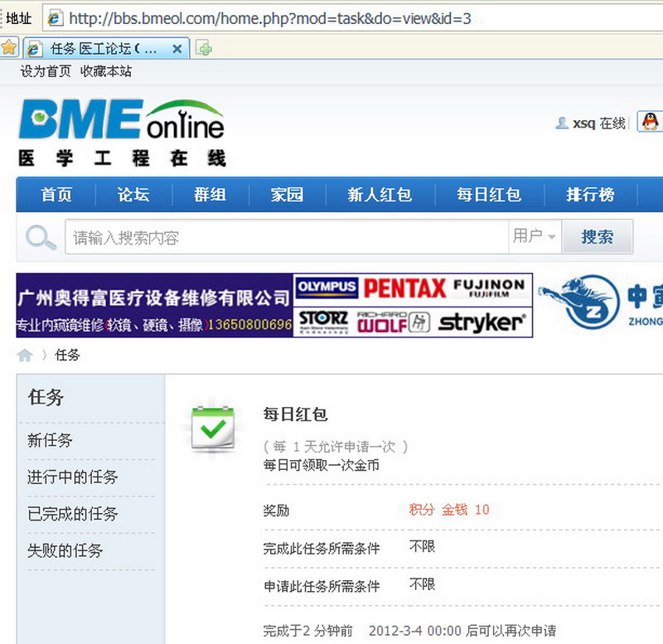Click the xsq user avatar icon
The height and width of the screenshot is (644, 663).
point(562,123)
